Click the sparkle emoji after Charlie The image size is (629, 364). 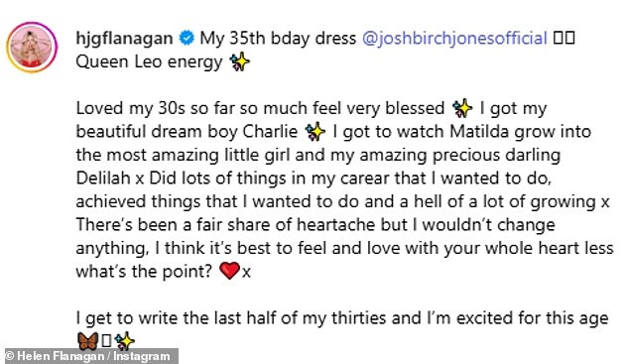pos(314,132)
